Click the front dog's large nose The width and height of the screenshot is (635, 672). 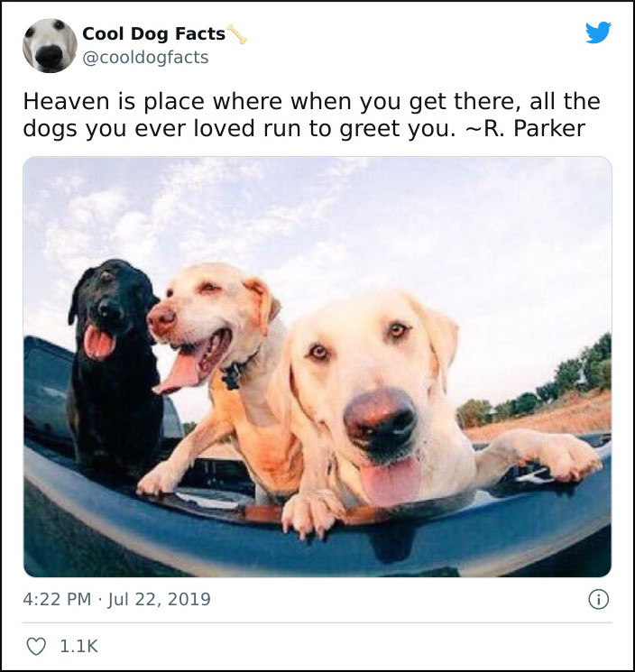click(381, 422)
